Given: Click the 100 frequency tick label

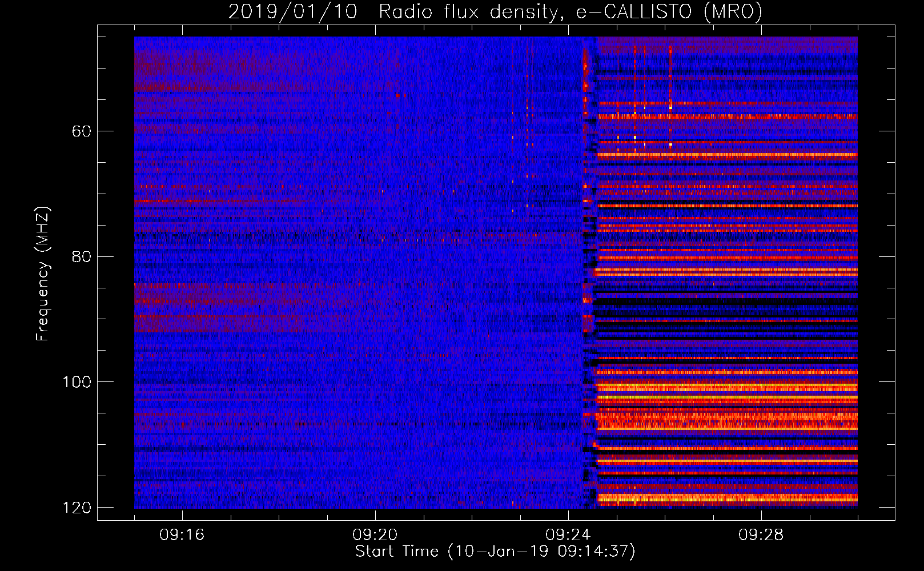Looking at the screenshot, I should tap(77, 382).
